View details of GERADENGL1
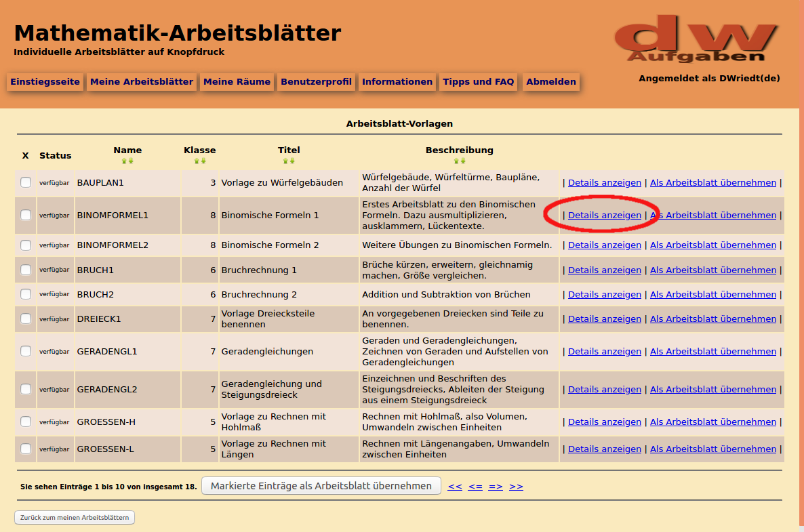Viewport: 804px width, 532px height. point(605,352)
